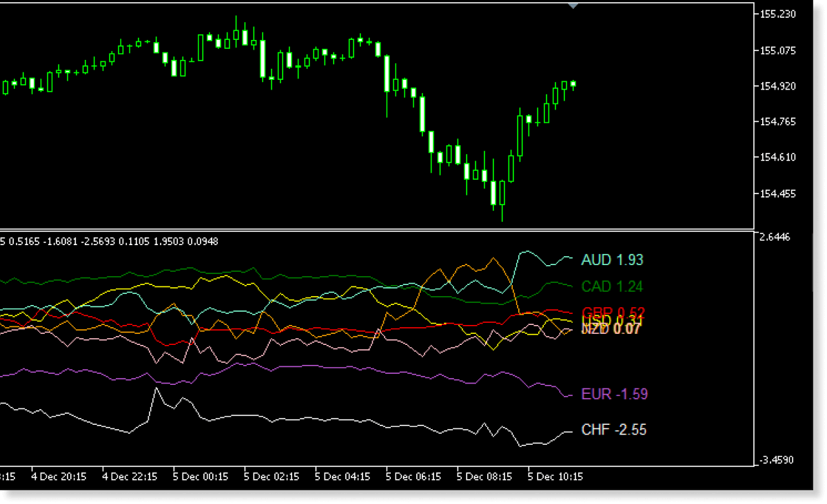Select the 5 Dec 00:15 time label
Viewport: 827px width, 504px height.
[x=200, y=476]
